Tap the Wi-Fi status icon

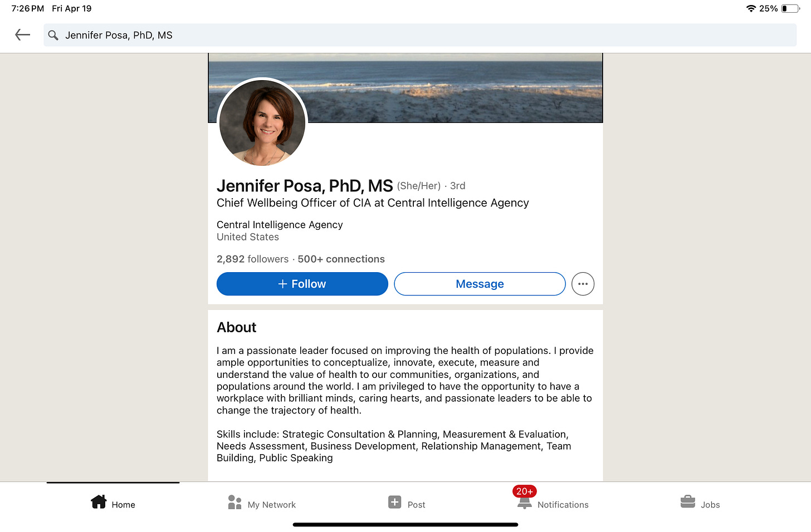(751, 8)
